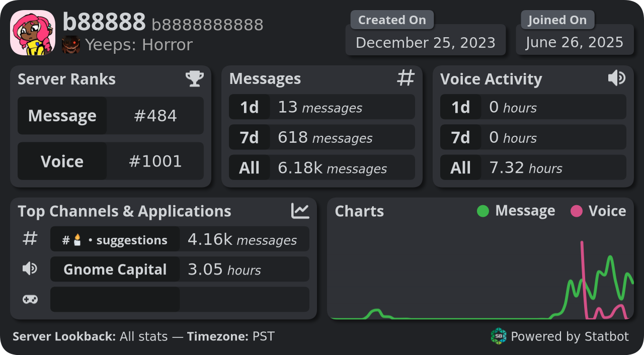Click the Statbot logo icon
This screenshot has height=355, width=644.
click(499, 336)
